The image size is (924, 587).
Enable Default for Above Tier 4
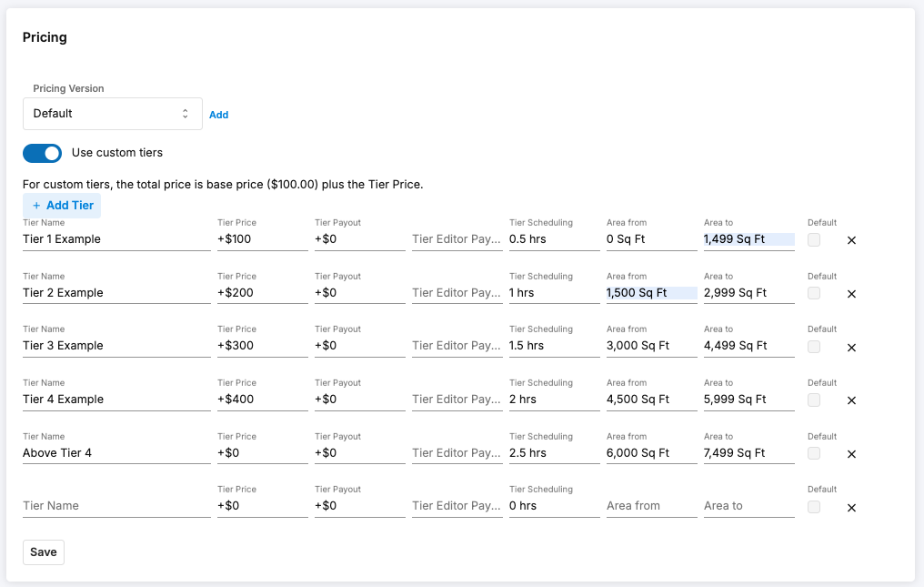814,453
